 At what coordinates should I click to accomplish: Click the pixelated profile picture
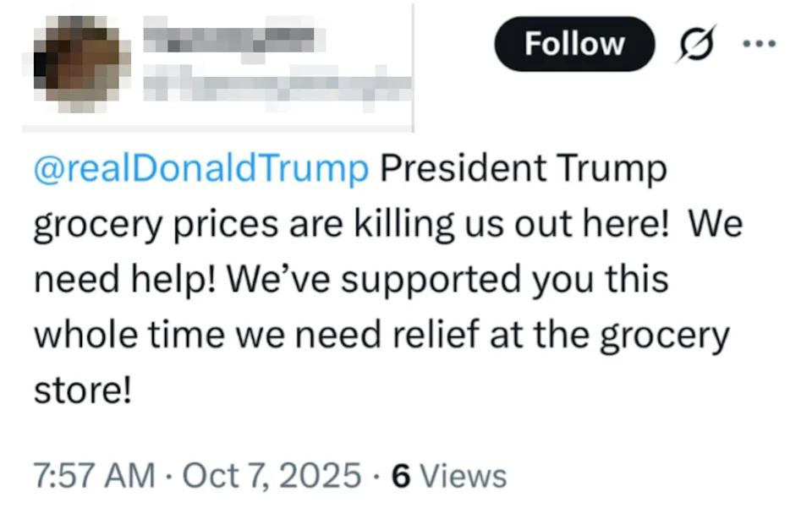click(x=80, y=59)
